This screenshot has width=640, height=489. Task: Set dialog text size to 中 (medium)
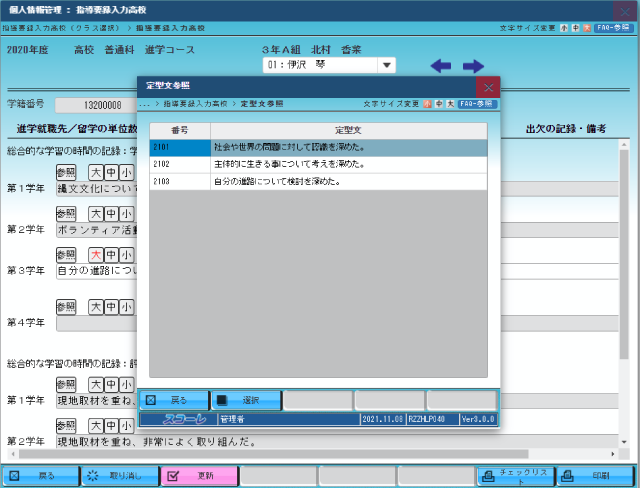pyautogui.click(x=440, y=103)
